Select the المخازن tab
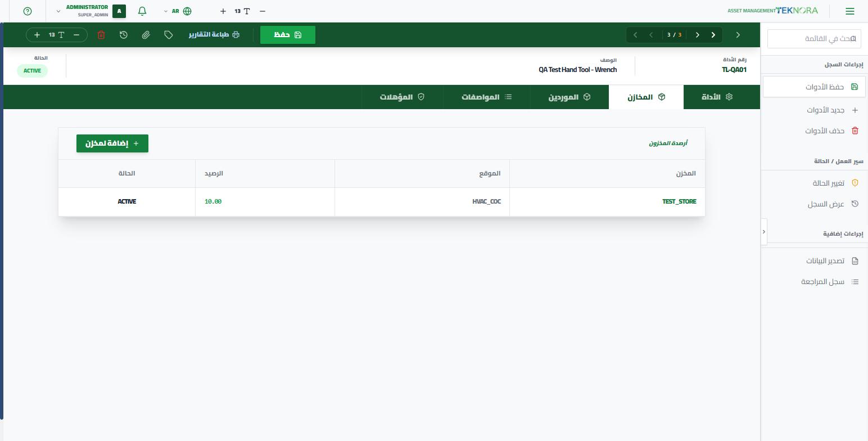The image size is (868, 441). 646,97
